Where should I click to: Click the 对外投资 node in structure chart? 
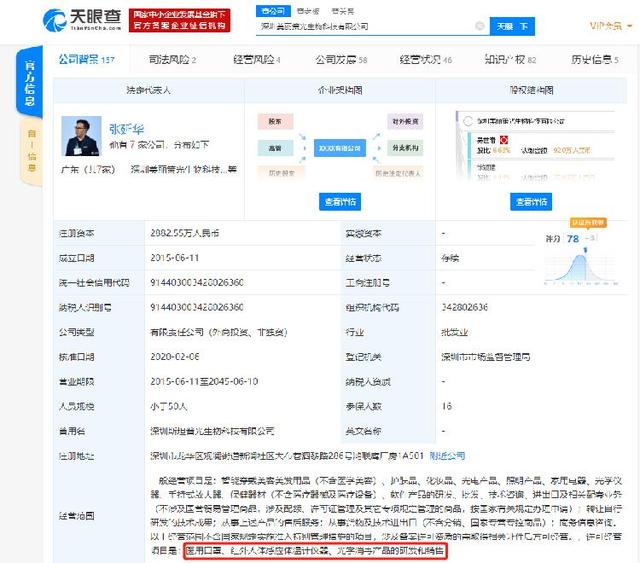405,122
